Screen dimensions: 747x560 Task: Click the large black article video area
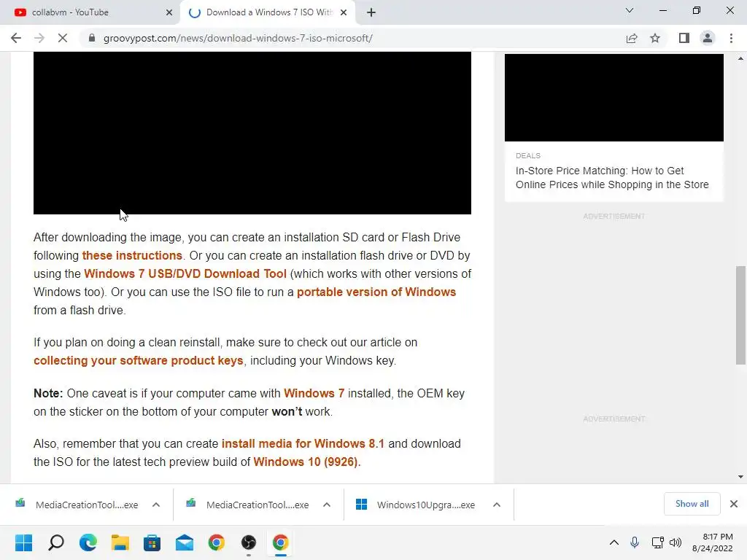point(252,133)
